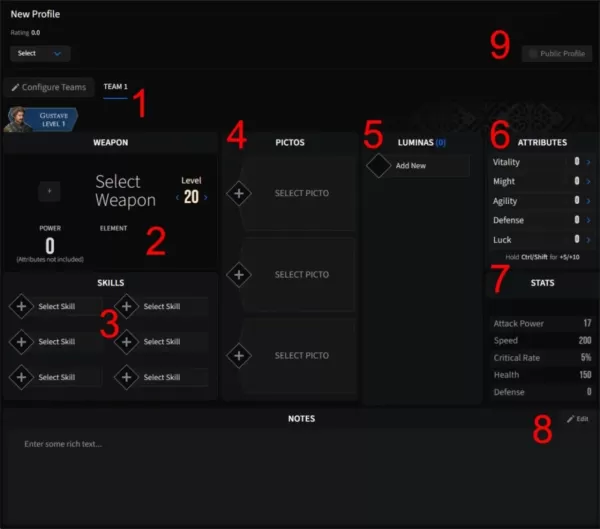Click the plus icon of the last skill slot

pos(127,377)
